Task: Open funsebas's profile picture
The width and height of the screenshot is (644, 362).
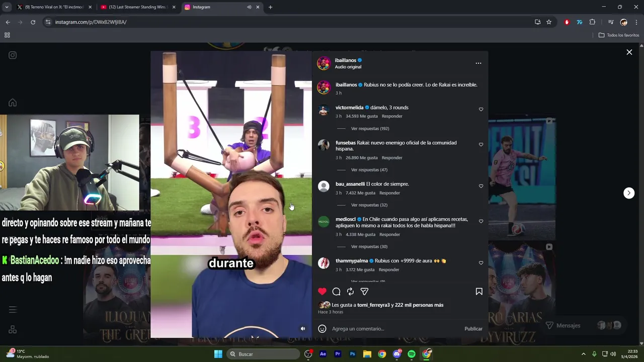Action: [324, 145]
